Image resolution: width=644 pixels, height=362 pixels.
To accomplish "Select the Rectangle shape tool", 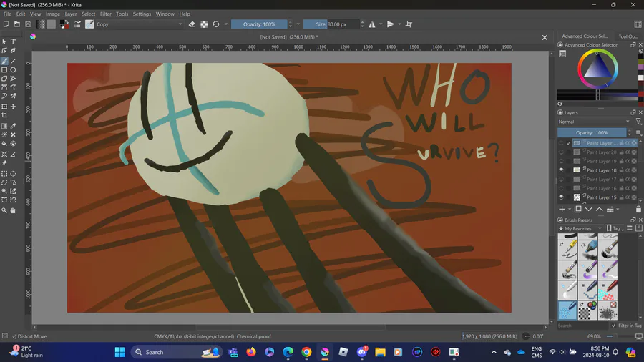I will (x=4, y=70).
